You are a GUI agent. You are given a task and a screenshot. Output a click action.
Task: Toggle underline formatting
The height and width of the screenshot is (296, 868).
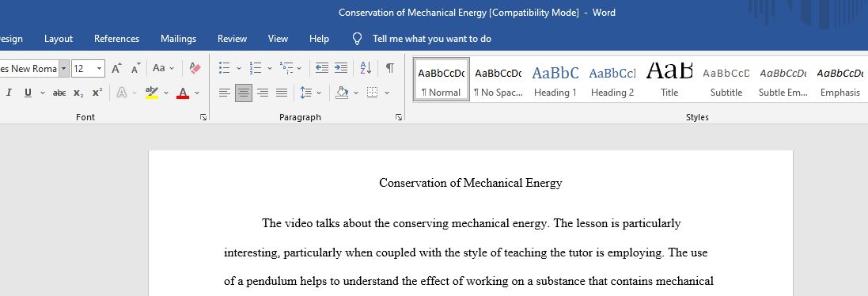pos(28,93)
